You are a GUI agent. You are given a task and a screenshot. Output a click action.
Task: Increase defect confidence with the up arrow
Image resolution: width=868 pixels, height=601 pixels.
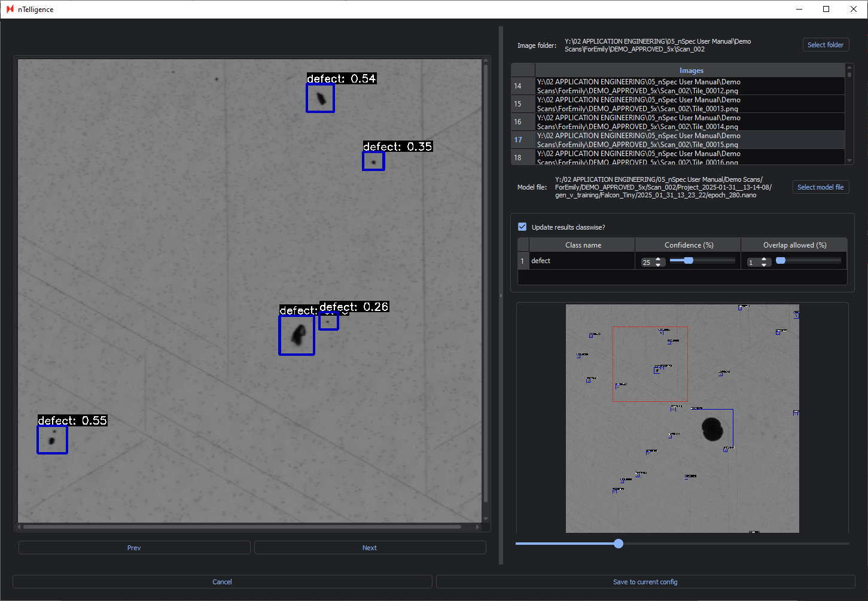point(659,260)
